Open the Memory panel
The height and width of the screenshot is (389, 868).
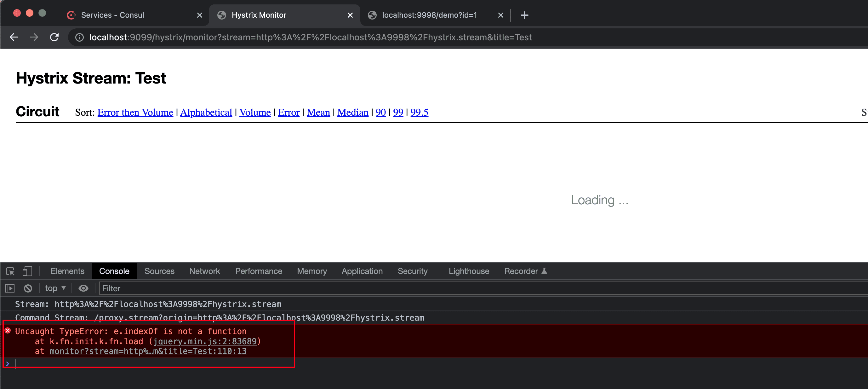[312, 271]
